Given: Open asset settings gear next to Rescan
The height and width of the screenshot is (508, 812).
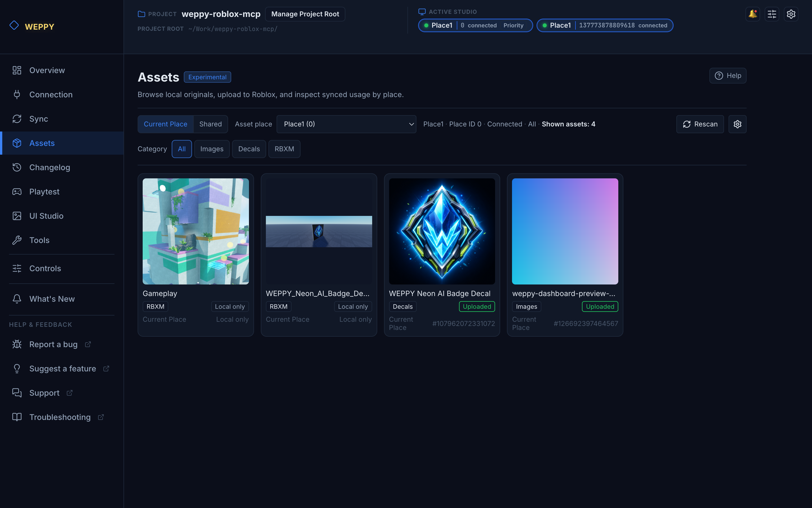Looking at the screenshot, I should point(737,124).
